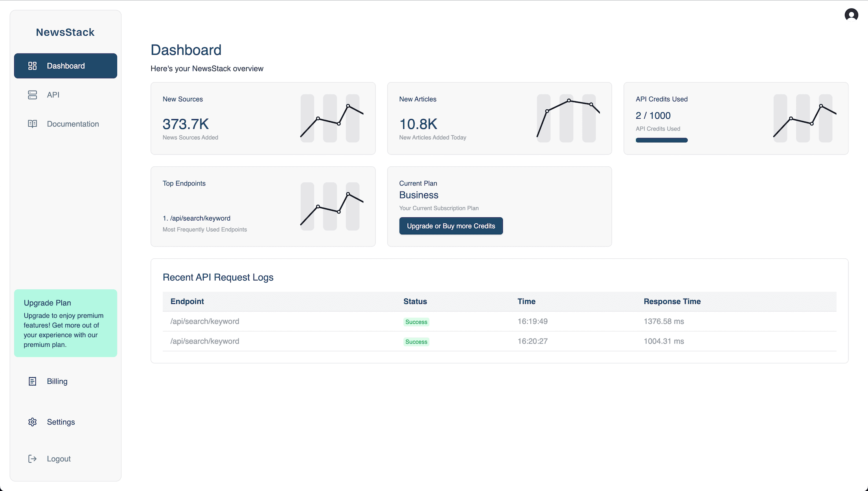The height and width of the screenshot is (491, 868).
Task: Click the Upgrade Plan promo card
Action: point(65,323)
